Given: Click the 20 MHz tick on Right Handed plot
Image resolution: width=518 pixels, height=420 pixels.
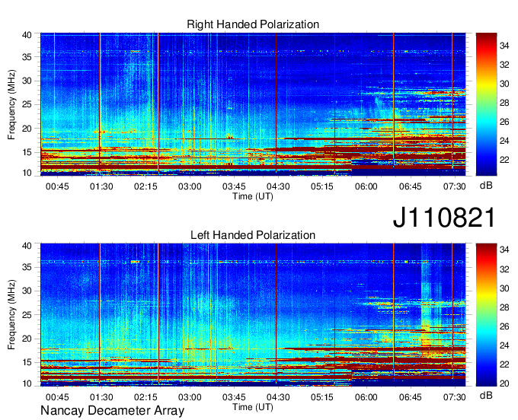Looking at the screenshot, I should [27, 129].
